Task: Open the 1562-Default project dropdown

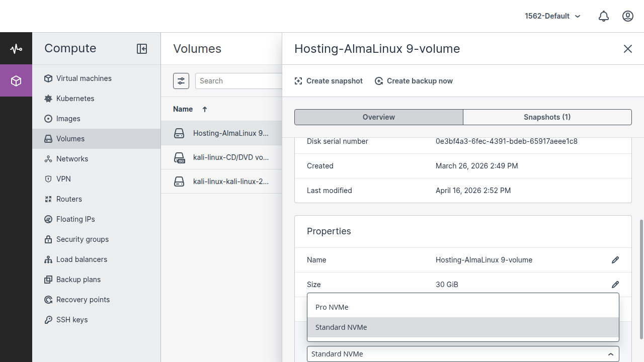Action: [x=552, y=16]
